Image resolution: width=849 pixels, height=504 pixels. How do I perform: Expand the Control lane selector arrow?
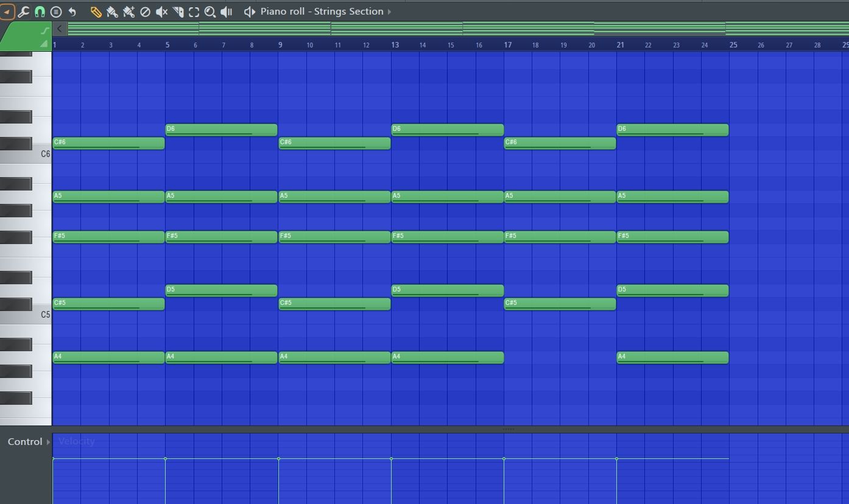(x=48, y=442)
